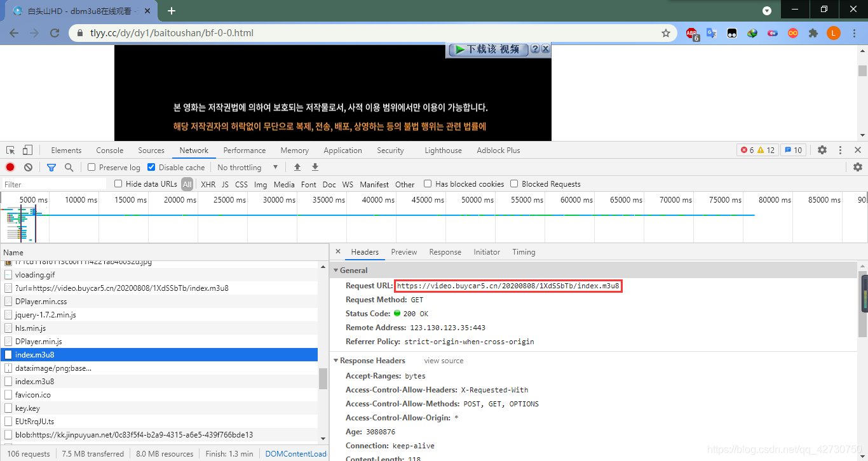Import a HAR file using the upload icon
868x461 pixels.
click(297, 167)
